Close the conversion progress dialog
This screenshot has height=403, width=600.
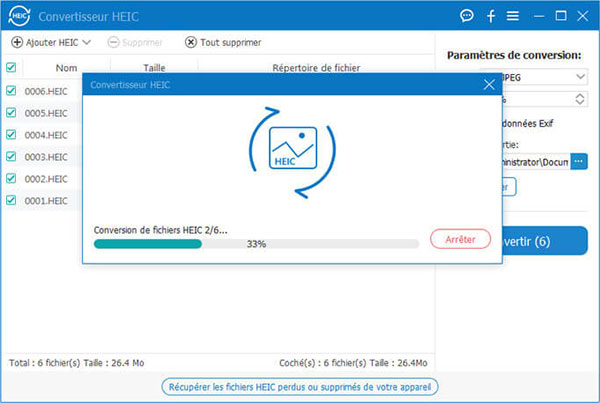click(488, 85)
